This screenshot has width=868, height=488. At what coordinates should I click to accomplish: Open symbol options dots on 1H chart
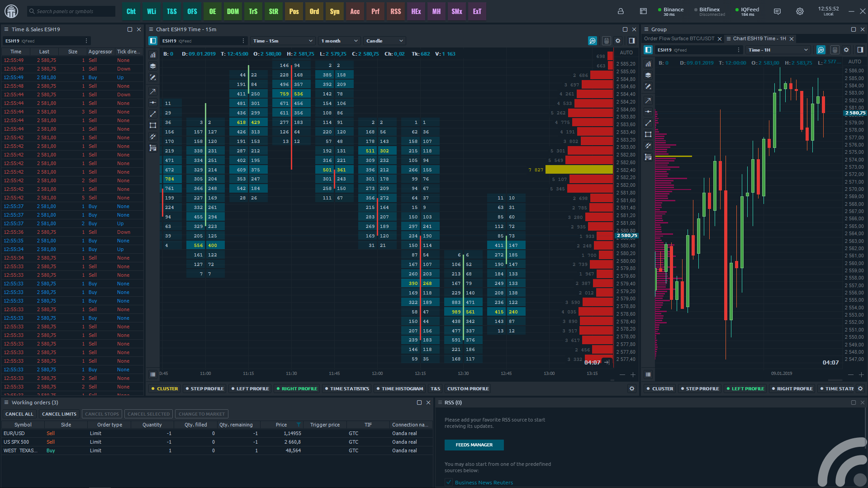click(x=739, y=50)
